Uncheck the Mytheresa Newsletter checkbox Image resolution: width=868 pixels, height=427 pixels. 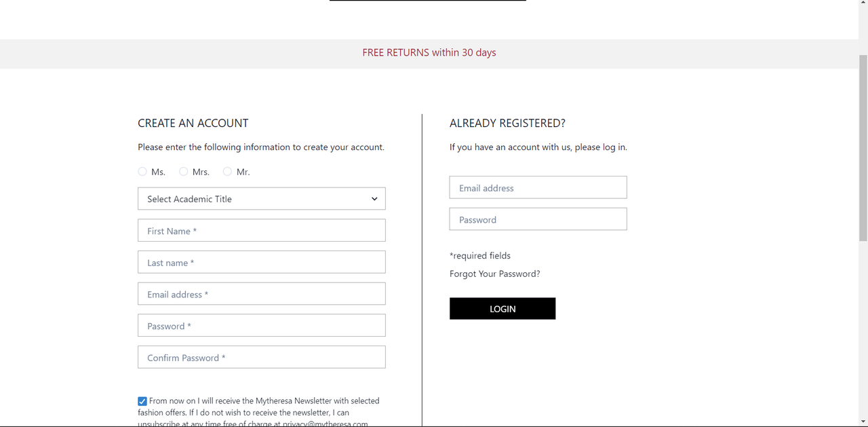(142, 401)
